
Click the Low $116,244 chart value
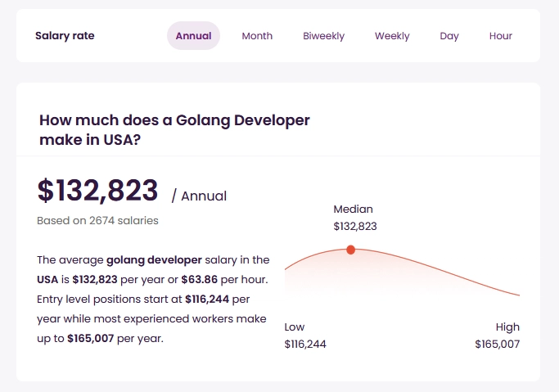[305, 344]
